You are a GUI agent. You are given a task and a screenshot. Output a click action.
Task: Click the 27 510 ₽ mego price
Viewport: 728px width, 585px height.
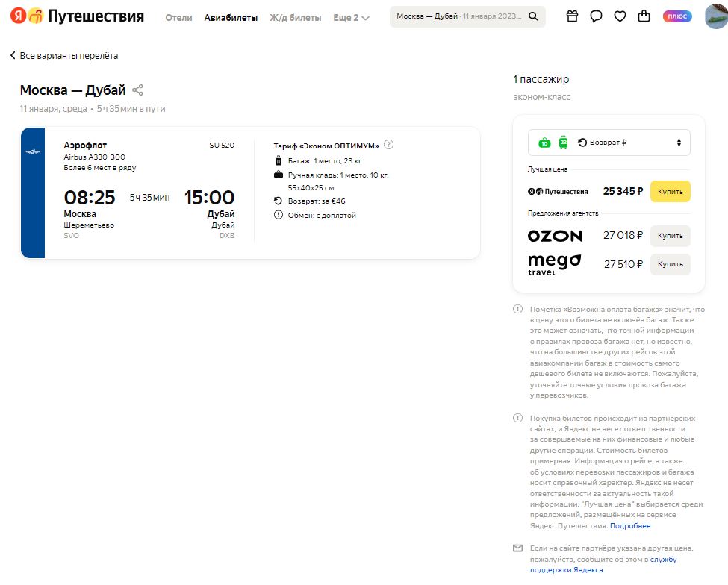(x=623, y=264)
